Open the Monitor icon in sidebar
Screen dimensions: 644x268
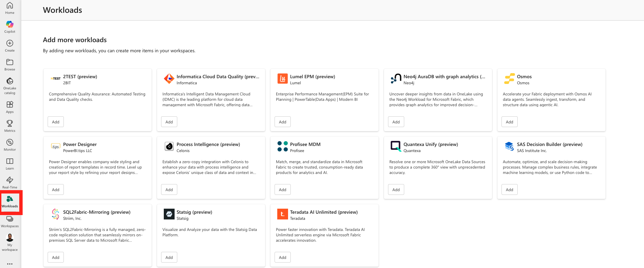[x=10, y=142]
